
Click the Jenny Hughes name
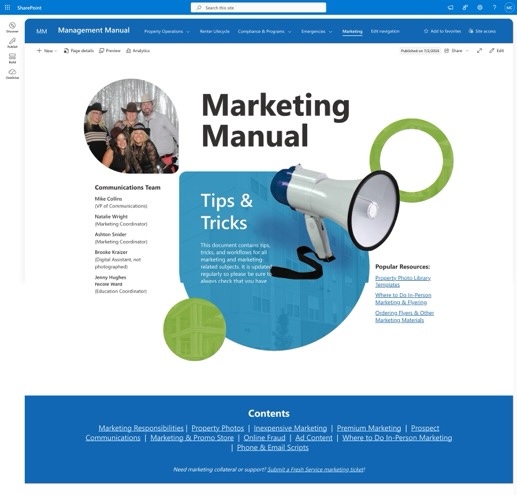(x=110, y=277)
